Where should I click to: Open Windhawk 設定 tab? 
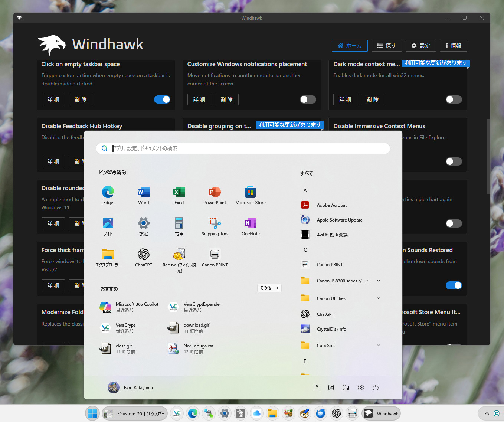point(421,46)
